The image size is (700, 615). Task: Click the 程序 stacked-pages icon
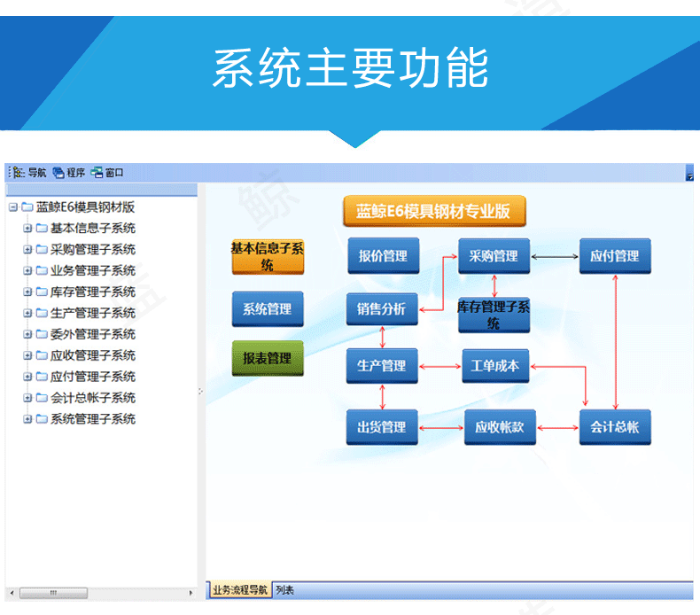pyautogui.click(x=58, y=173)
